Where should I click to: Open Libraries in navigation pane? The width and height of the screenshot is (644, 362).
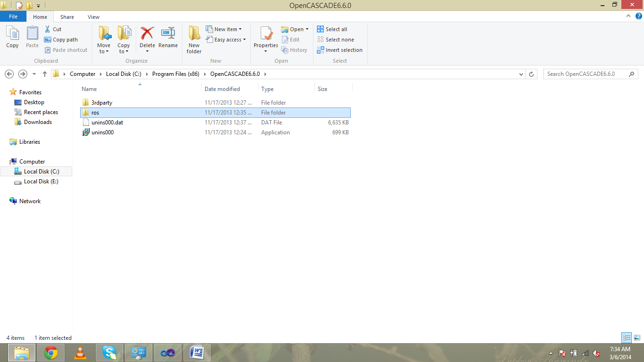point(30,142)
